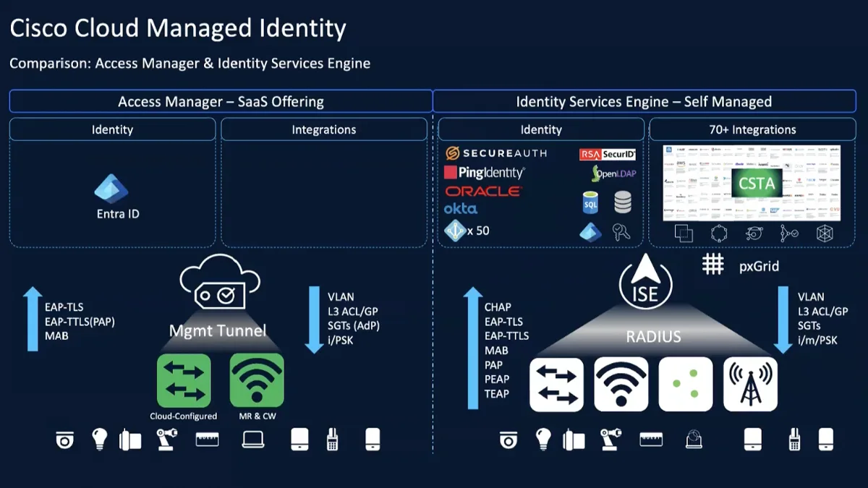Click the RADIUS label
868x488 pixels.
pos(654,337)
